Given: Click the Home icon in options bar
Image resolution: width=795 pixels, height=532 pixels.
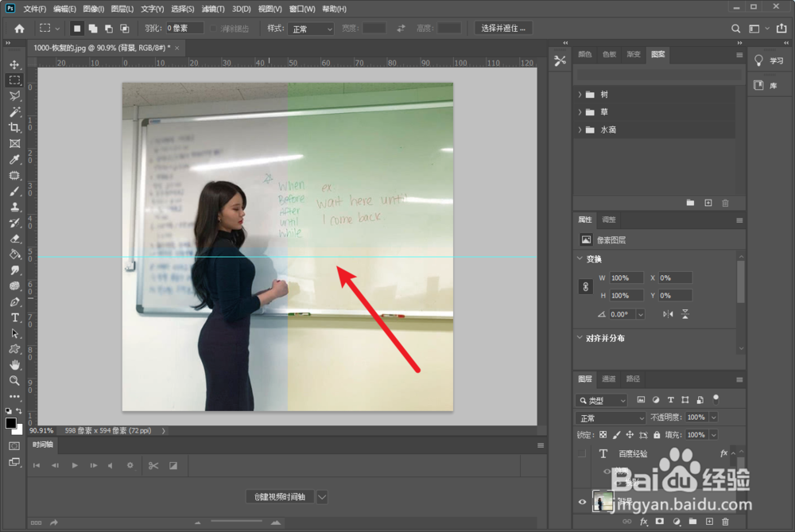Looking at the screenshot, I should [x=19, y=29].
